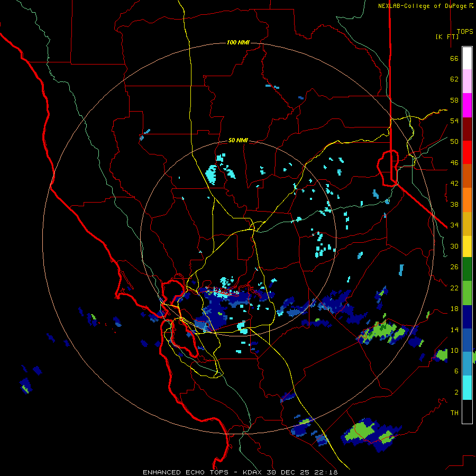Click the gold legend swatch
476x476 pixels.
tap(467, 224)
